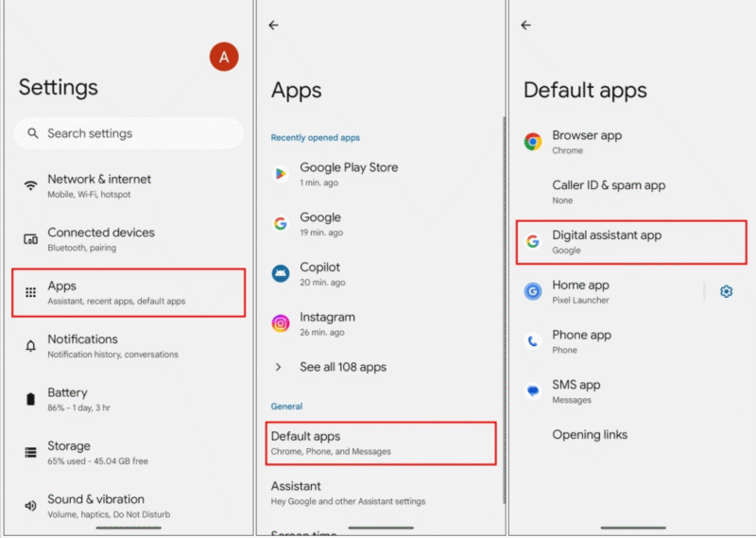The height and width of the screenshot is (538, 756).
Task: Open Battery settings
Action: [129, 399]
